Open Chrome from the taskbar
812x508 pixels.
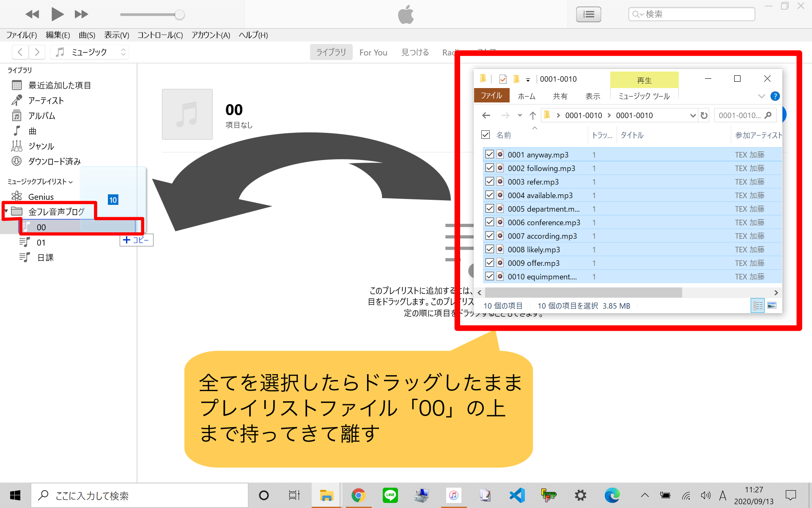358,495
